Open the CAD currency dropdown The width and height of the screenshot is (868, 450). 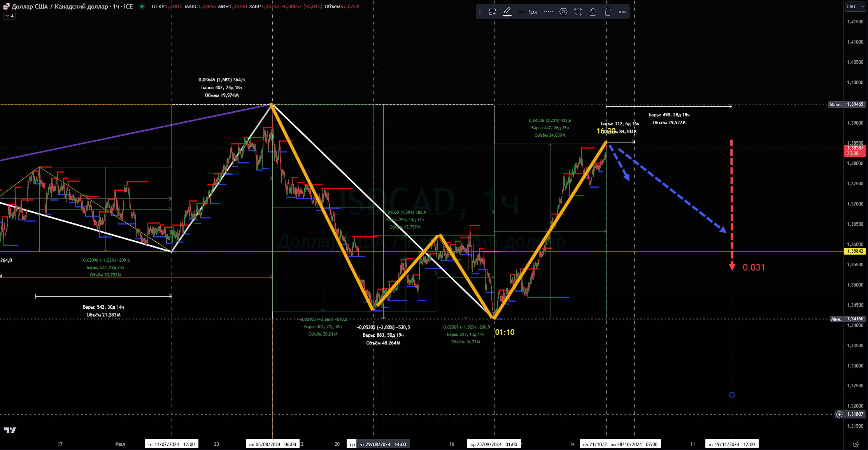click(x=855, y=6)
